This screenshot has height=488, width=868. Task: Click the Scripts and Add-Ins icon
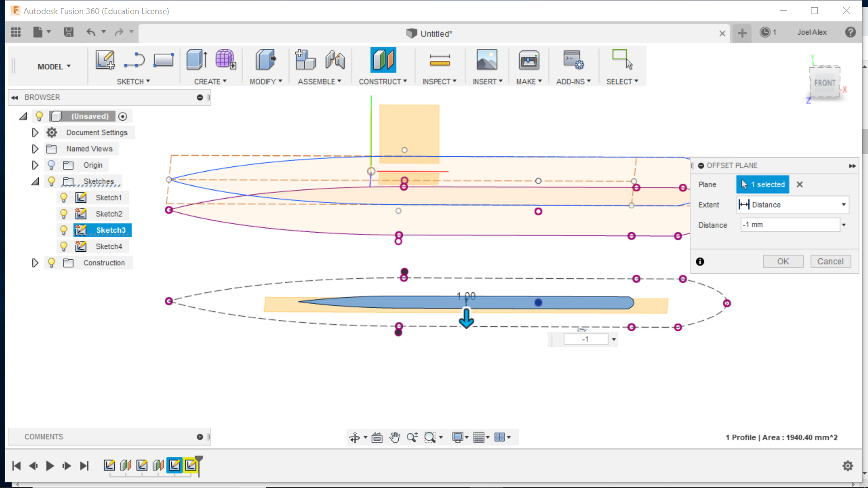573,60
